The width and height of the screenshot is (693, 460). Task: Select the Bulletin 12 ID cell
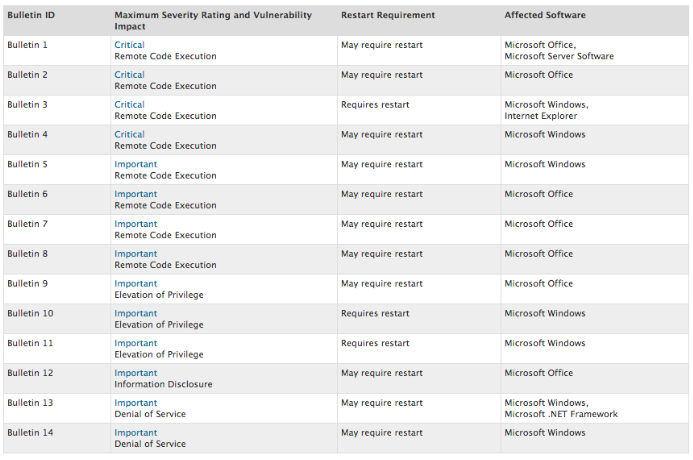(x=57, y=379)
